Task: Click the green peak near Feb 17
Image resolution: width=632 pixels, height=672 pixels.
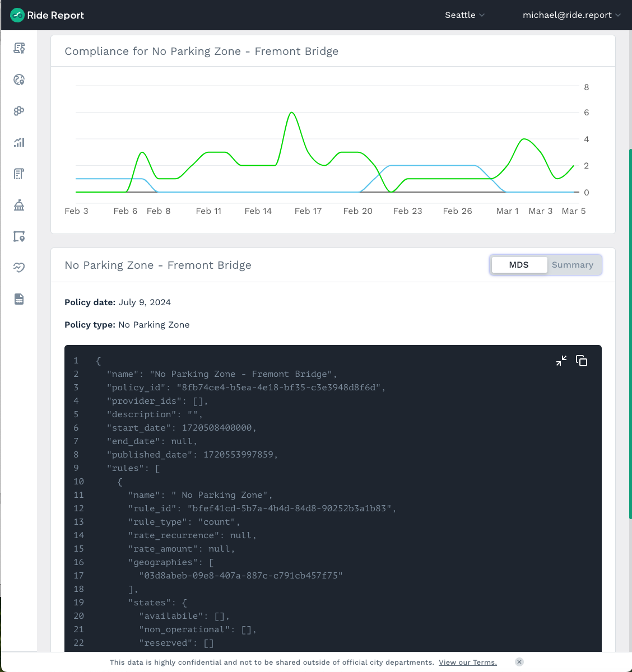Action: [291, 113]
